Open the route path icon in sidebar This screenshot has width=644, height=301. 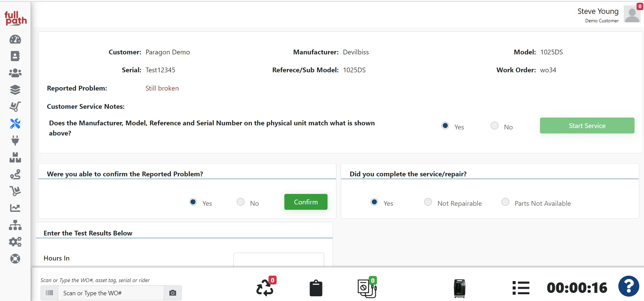tap(15, 174)
